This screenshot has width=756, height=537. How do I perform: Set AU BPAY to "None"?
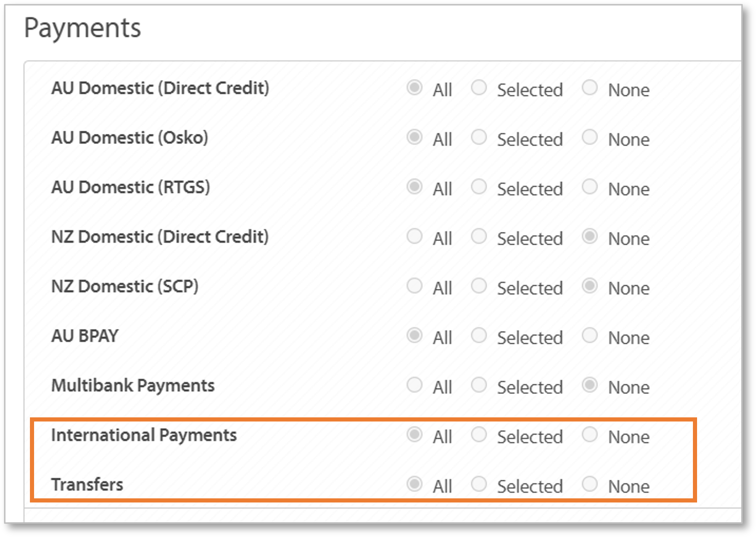(x=590, y=335)
